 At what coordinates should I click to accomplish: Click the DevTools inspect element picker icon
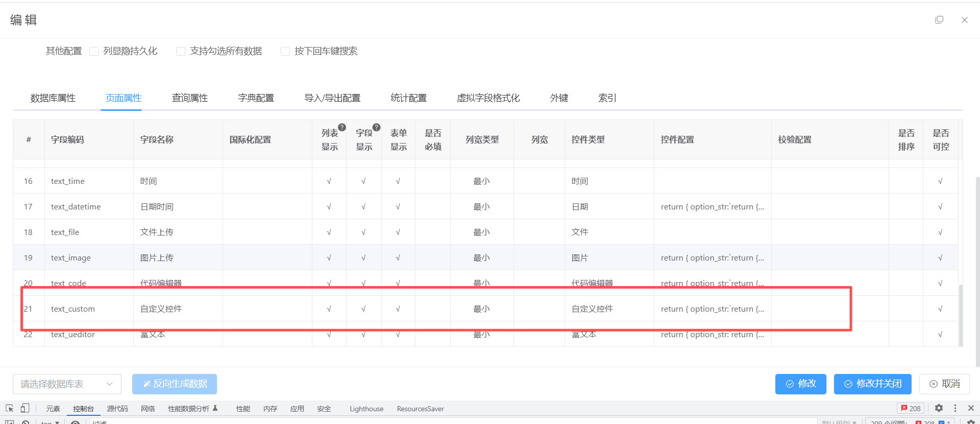point(10,408)
